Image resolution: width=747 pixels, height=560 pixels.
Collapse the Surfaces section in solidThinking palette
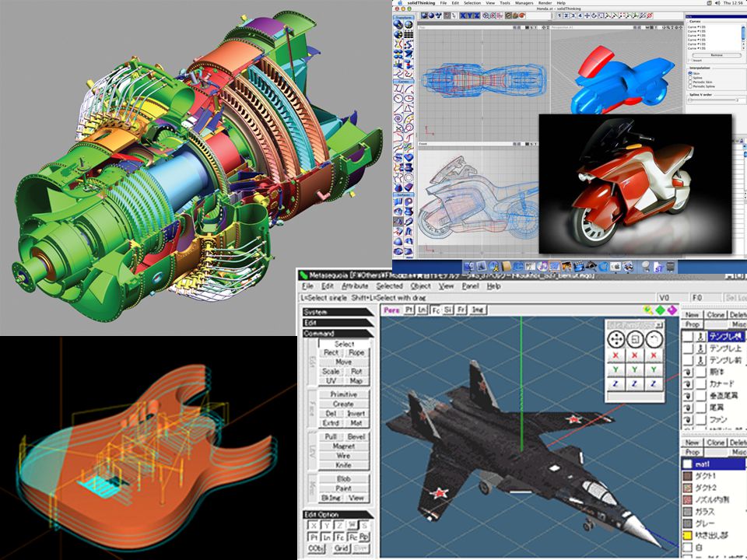point(404,194)
